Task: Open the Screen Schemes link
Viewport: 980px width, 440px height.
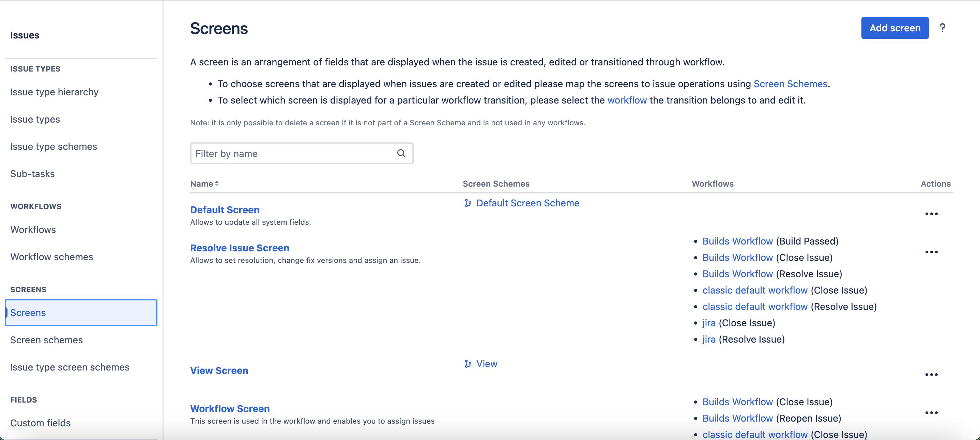Action: 790,84
